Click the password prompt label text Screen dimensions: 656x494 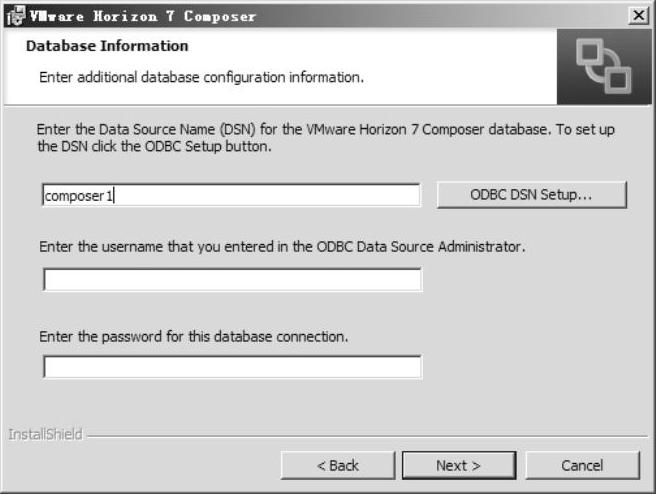(x=194, y=336)
